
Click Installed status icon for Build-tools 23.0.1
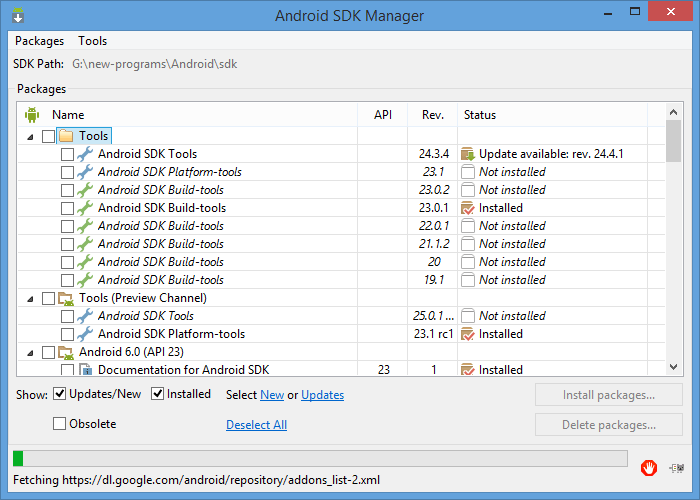[x=467, y=208]
